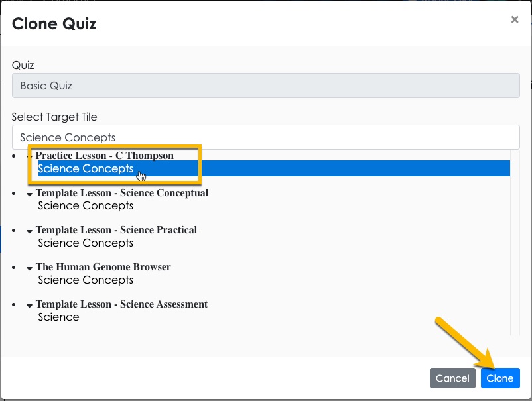Collapse Template Lesson - Science Practical arrow
Viewport: 532px width, 401px height.
tap(29, 231)
